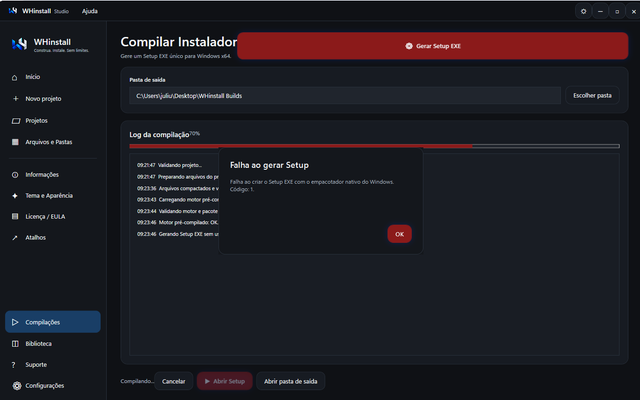Viewport: 640px width, 400px height.
Task: Click the icon inside Gerar Setup EXE
Action: [x=409, y=46]
